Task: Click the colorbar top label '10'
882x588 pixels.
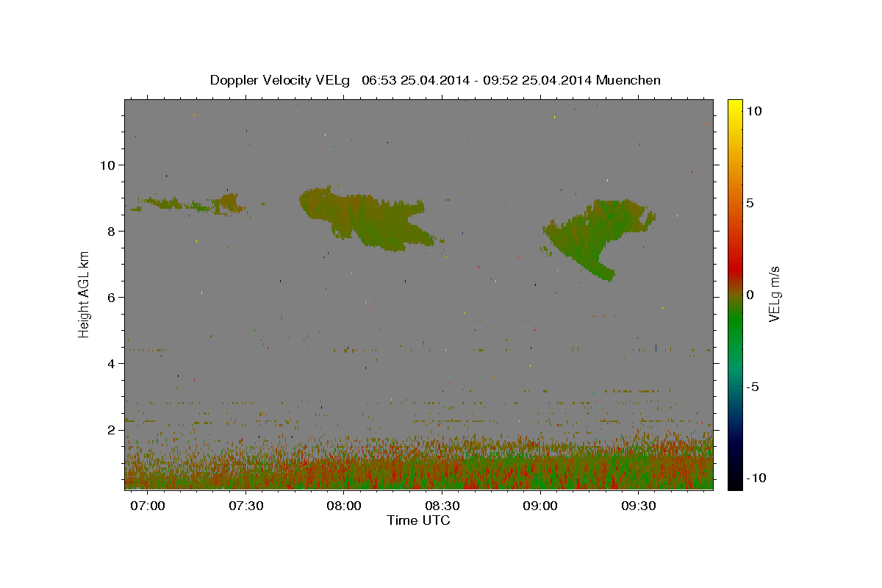Action: [x=753, y=111]
